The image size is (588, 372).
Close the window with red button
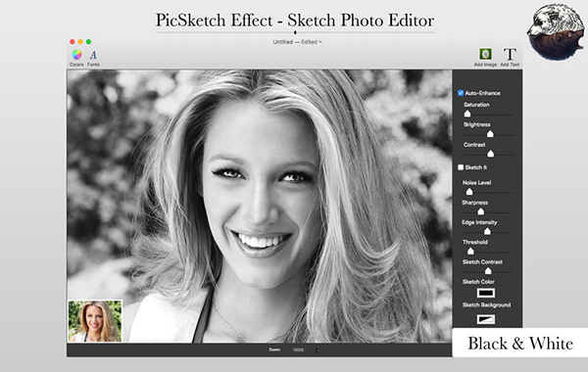tap(73, 41)
